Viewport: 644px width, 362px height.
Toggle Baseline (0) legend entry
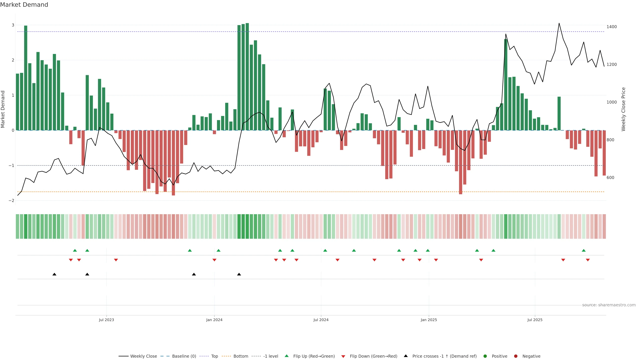tap(184, 356)
